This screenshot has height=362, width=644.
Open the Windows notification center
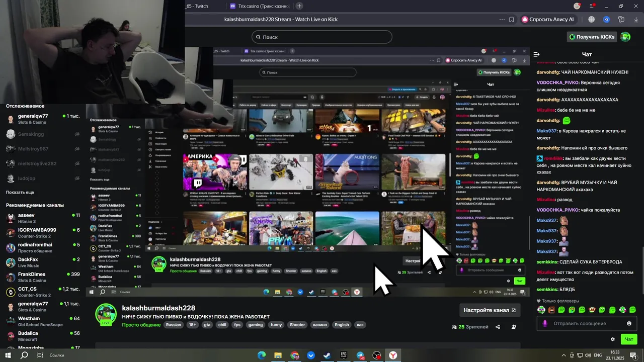[633, 355]
